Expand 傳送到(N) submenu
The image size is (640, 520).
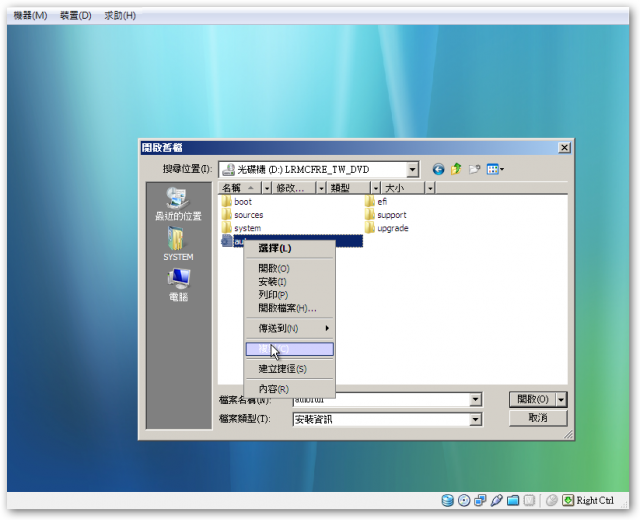(x=289, y=328)
